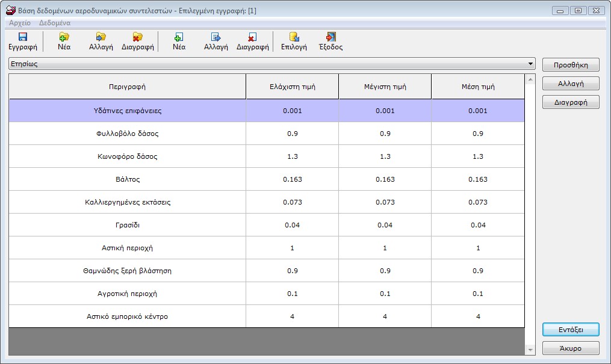Click the table scrollbar down arrow

click(x=530, y=350)
